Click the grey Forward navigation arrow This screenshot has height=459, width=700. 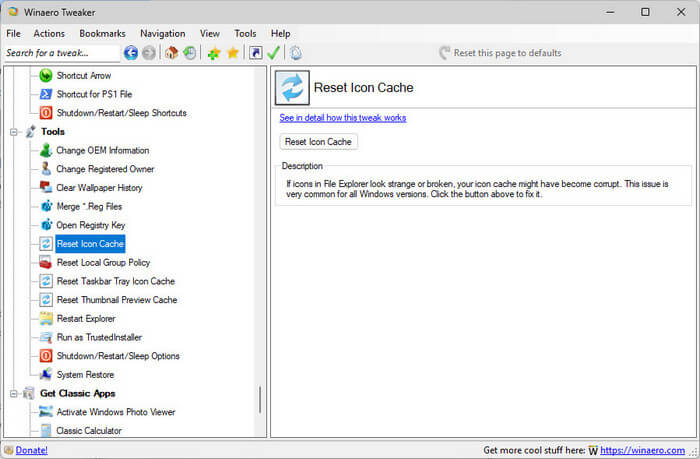tap(149, 53)
